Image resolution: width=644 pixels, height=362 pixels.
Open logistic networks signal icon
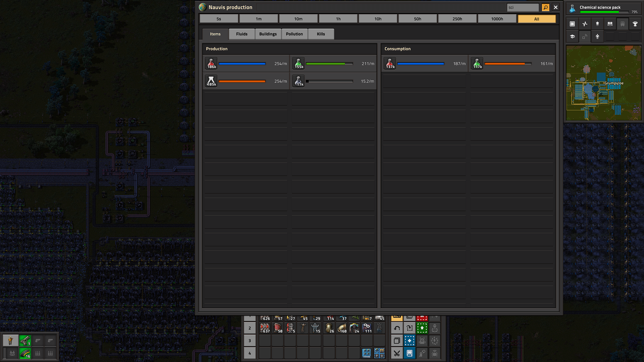click(x=585, y=37)
